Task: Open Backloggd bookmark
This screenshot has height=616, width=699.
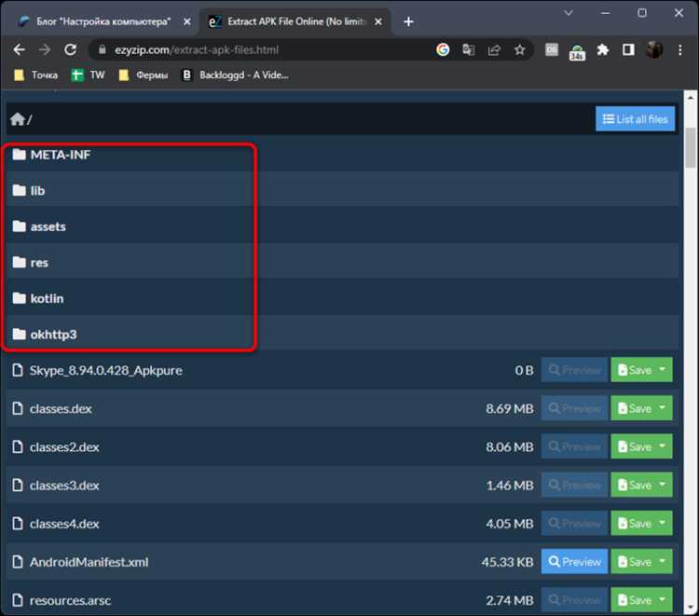Action: (236, 75)
